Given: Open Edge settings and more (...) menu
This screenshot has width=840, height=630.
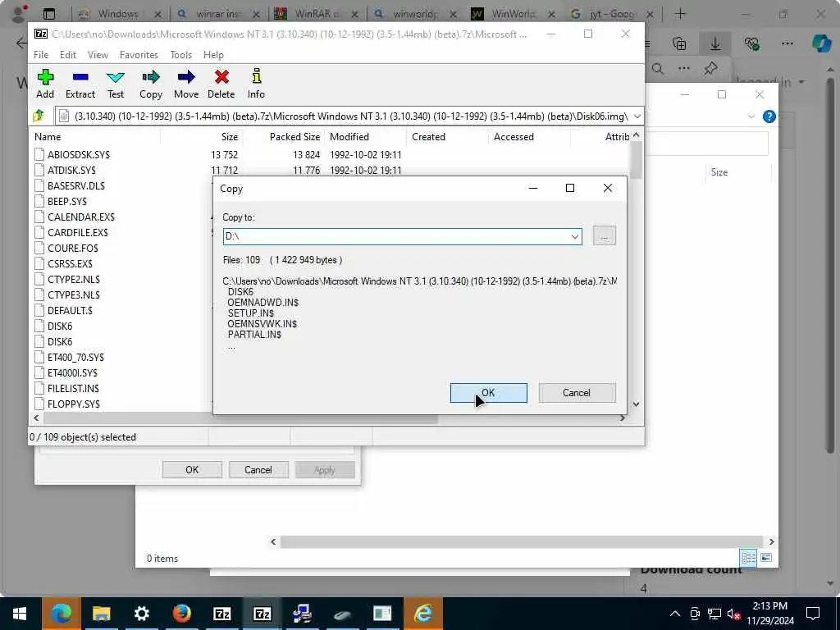Looking at the screenshot, I should (x=787, y=43).
